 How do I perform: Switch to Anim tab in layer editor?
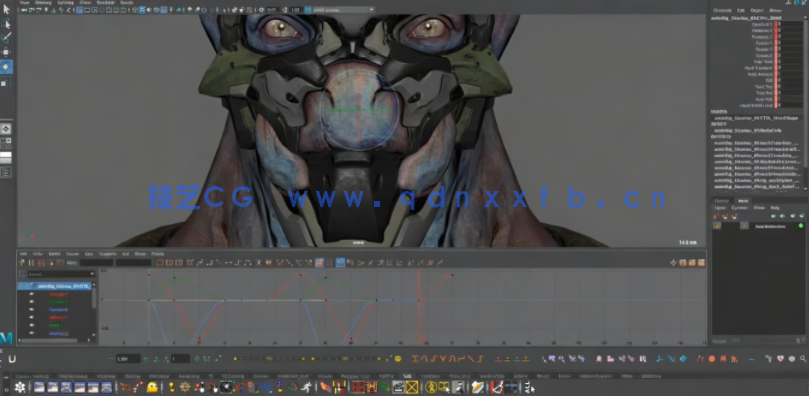pos(743,201)
